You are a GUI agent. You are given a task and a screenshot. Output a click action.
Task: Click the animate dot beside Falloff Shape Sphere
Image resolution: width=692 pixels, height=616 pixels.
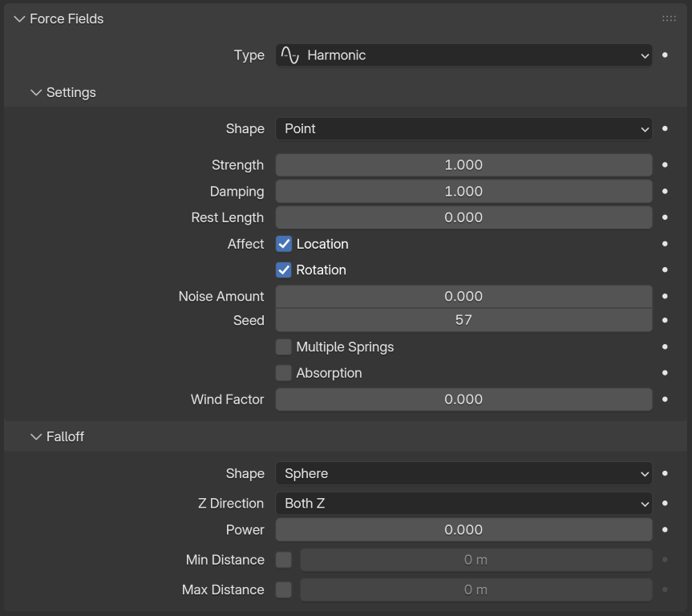point(665,473)
